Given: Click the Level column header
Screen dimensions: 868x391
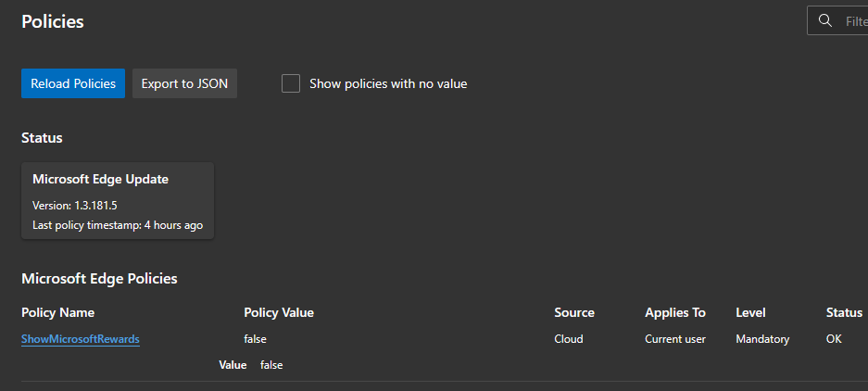Looking at the screenshot, I should [750, 312].
